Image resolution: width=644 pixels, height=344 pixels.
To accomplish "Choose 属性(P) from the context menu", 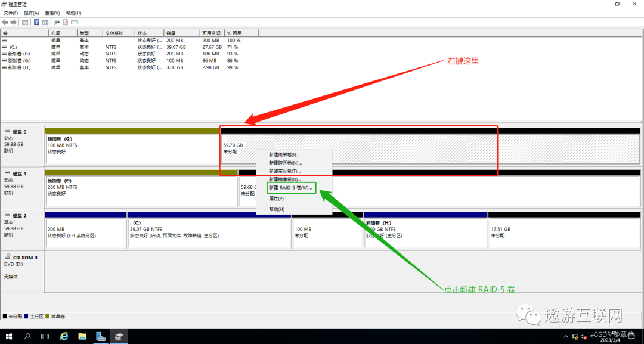I will pos(294,199).
